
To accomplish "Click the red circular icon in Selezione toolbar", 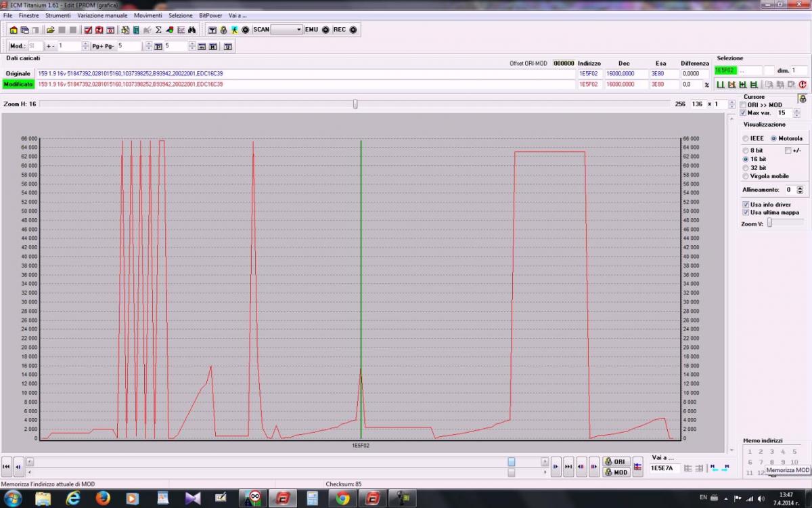I will (802, 85).
